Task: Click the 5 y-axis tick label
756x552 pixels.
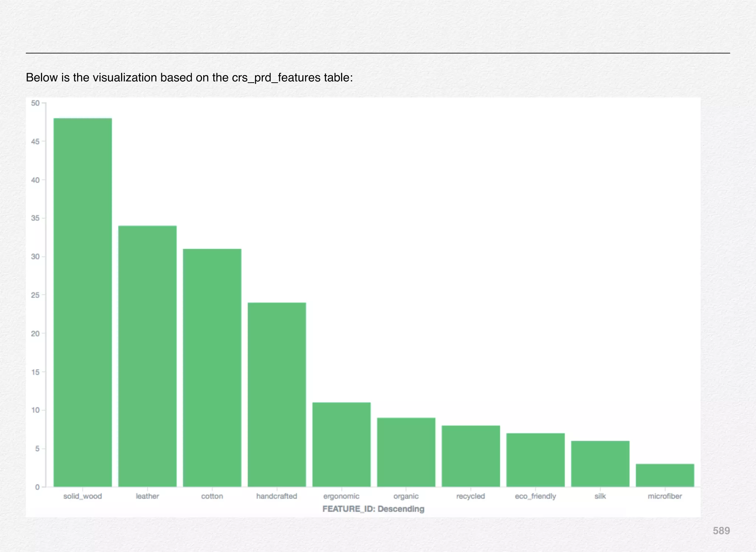Action: [x=37, y=449]
